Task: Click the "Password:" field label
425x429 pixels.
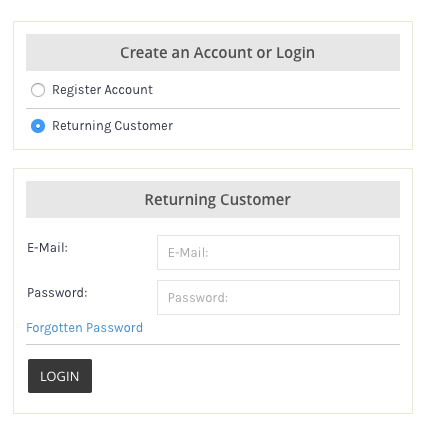Action: point(57,293)
